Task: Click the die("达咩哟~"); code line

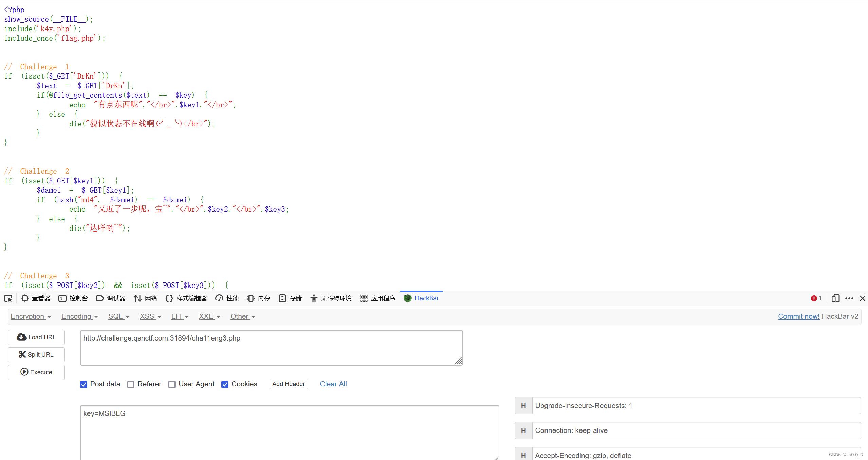Action: [x=100, y=228]
